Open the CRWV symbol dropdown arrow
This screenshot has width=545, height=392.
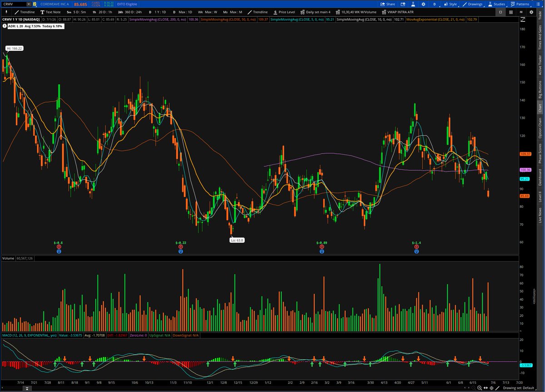pos(29,4)
